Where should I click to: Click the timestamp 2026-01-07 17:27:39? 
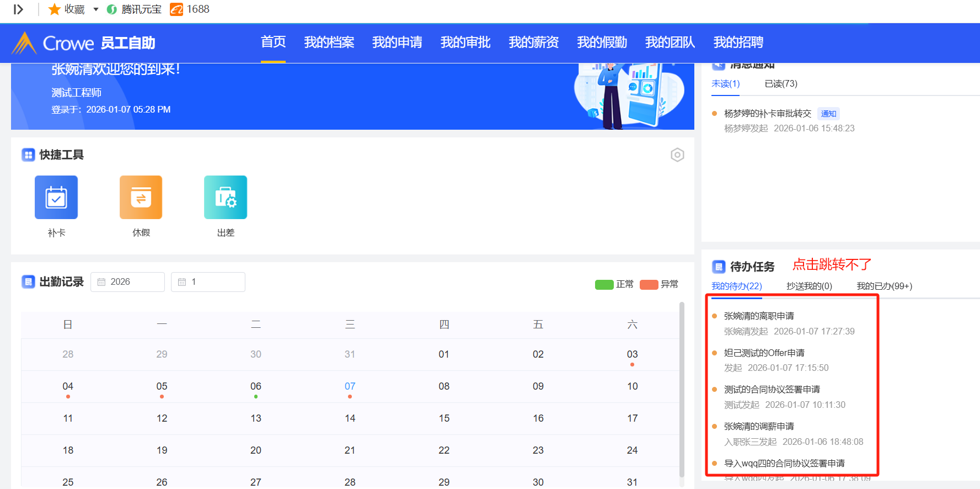[x=814, y=332]
